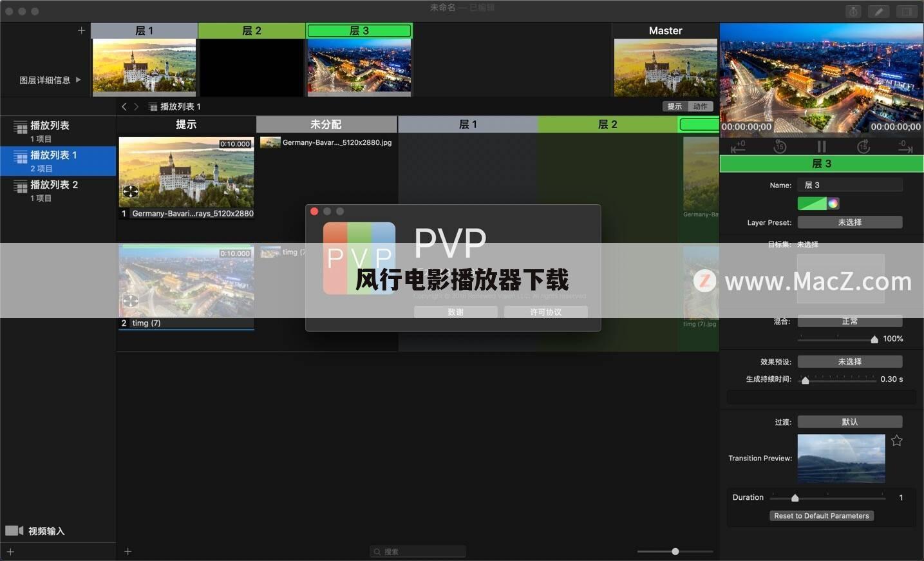Click the green 层 3 inspector title bar
924x561 pixels.
point(822,164)
